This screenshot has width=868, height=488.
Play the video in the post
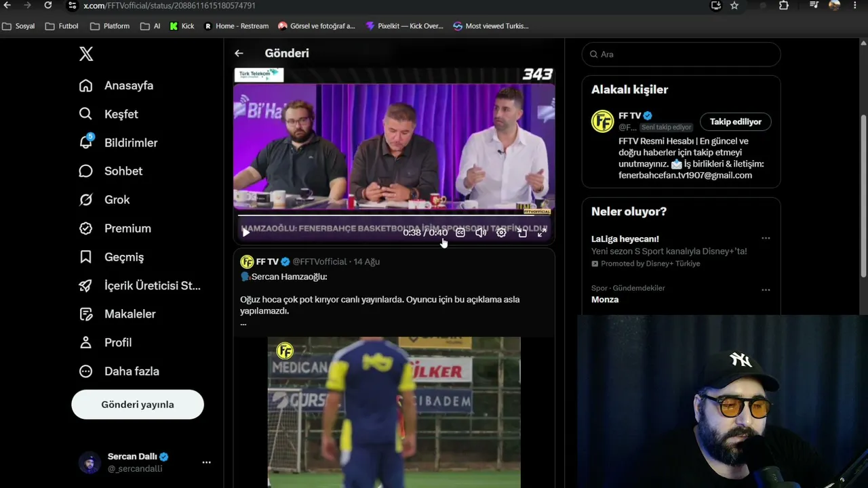point(246,232)
